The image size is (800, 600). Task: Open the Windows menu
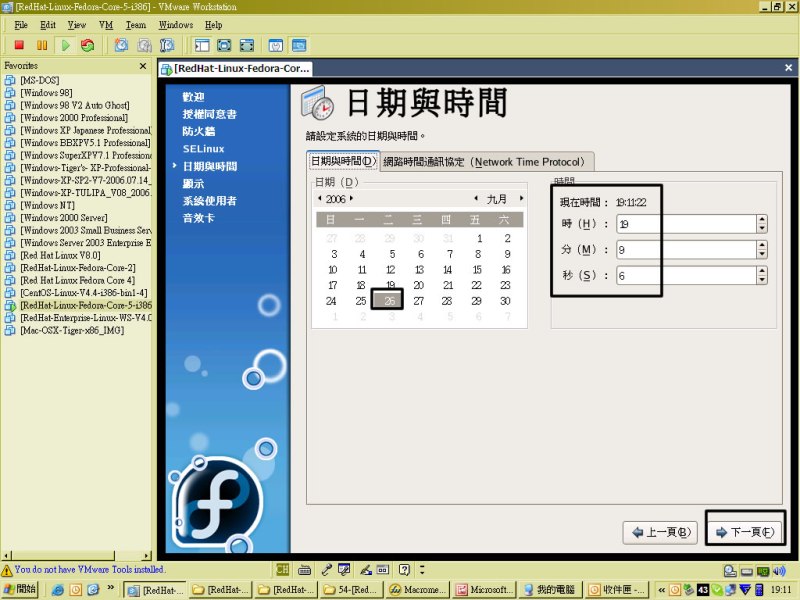click(x=176, y=25)
